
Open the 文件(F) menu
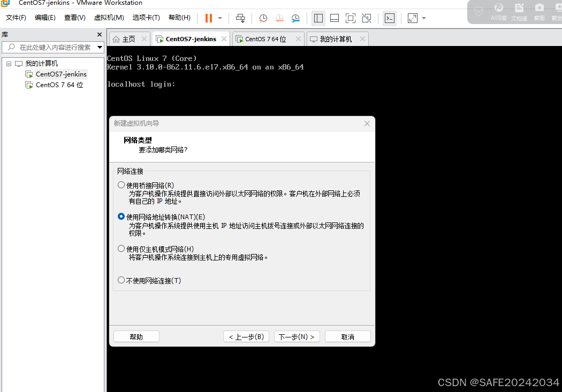tap(16, 18)
